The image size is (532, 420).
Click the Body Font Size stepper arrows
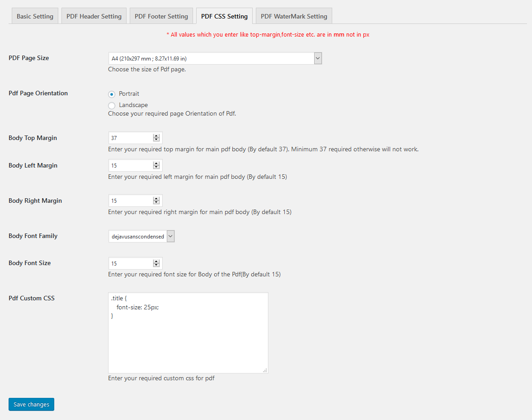click(156, 263)
